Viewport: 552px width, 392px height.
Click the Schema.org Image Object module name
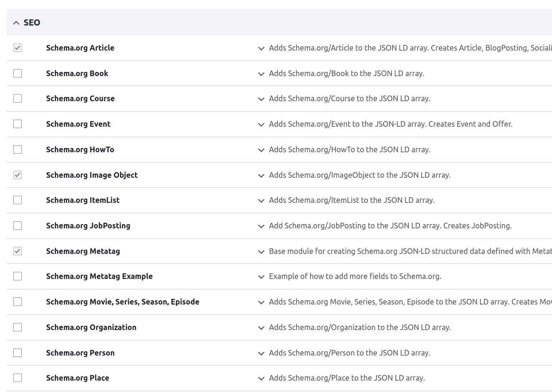click(x=92, y=175)
